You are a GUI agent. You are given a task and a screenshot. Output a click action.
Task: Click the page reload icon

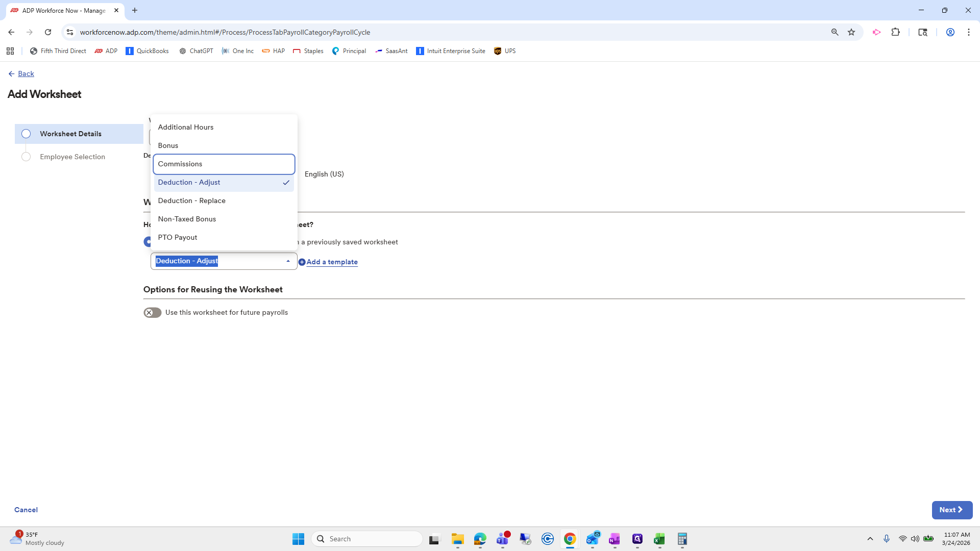48,32
